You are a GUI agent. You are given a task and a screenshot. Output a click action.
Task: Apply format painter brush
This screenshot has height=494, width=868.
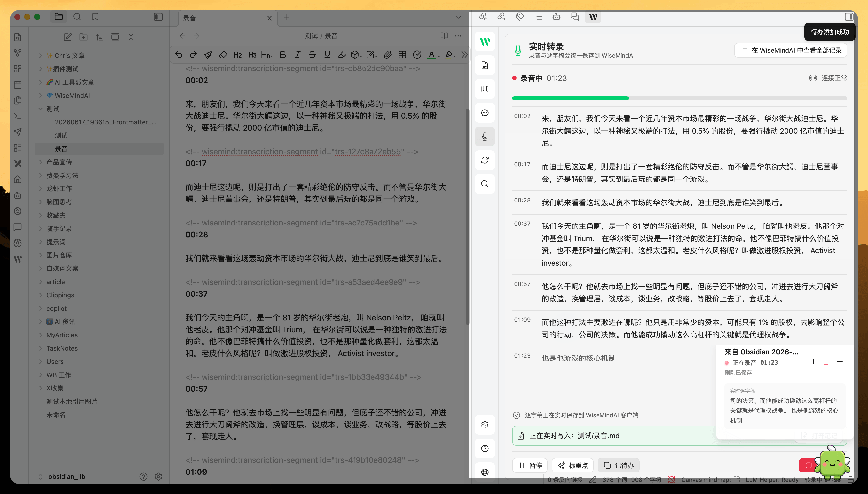click(x=208, y=55)
